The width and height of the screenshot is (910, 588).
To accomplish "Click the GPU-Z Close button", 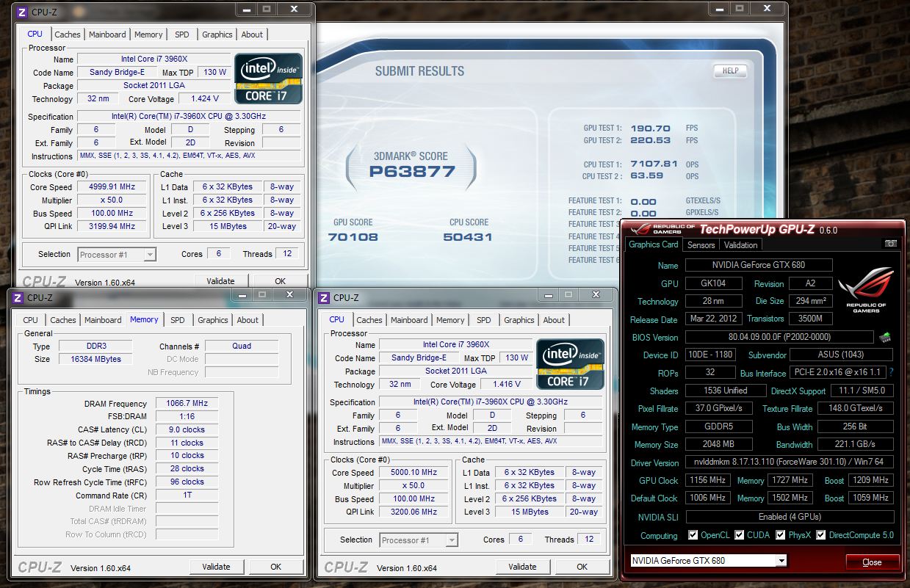I will point(872,562).
